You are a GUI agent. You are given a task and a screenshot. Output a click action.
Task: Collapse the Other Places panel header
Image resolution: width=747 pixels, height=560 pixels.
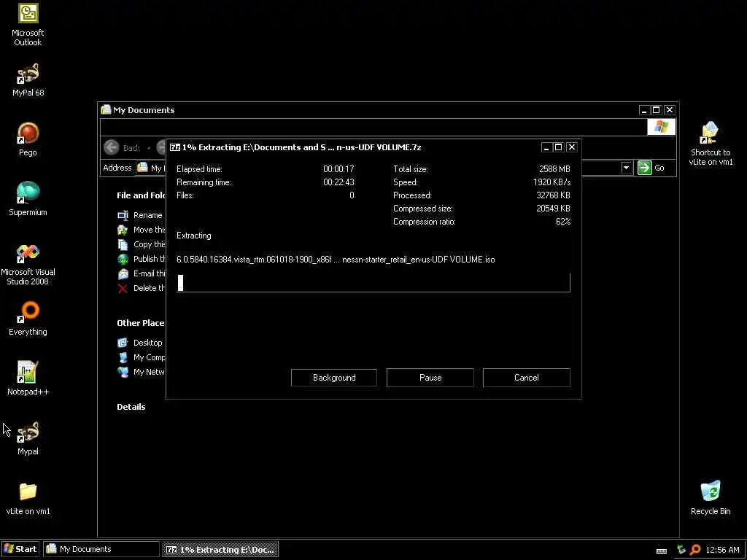(x=141, y=323)
